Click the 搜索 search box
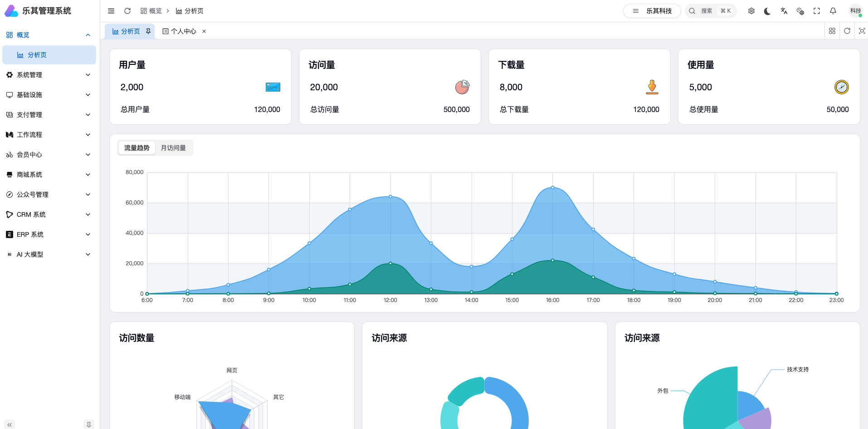 pyautogui.click(x=711, y=11)
